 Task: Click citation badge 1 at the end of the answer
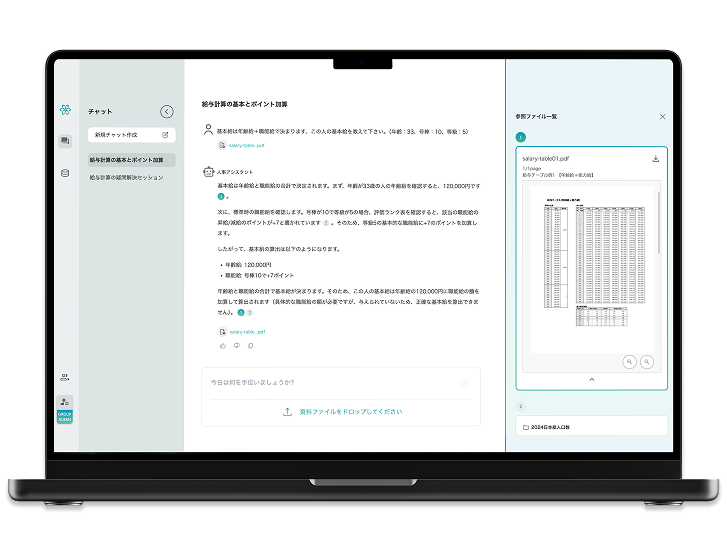241,312
